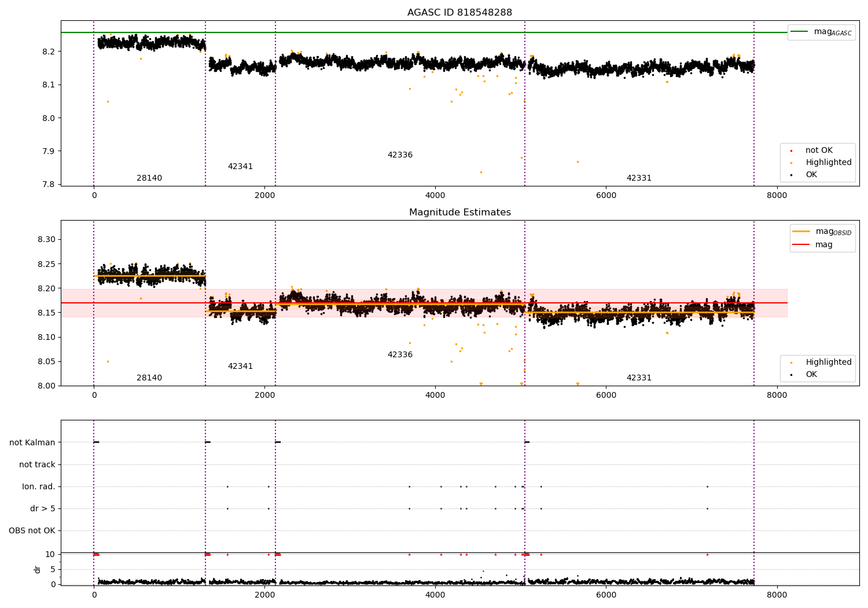Click "Highlighted" in the middle plot legend
868x608 pixels.
[829, 362]
